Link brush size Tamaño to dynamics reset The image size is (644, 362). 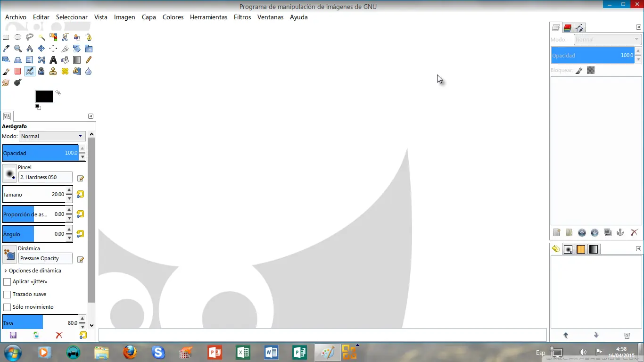[x=80, y=194]
